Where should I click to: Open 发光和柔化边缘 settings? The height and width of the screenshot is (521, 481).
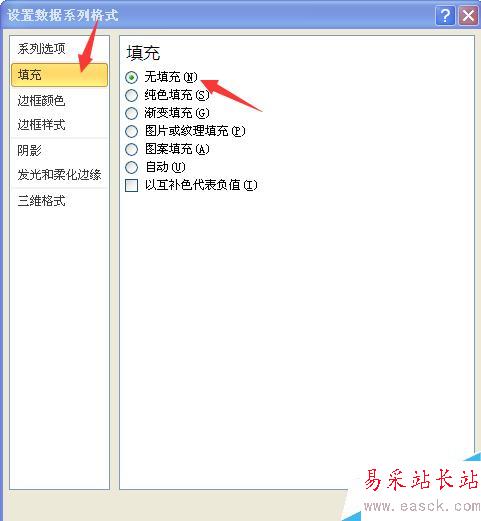(x=59, y=175)
